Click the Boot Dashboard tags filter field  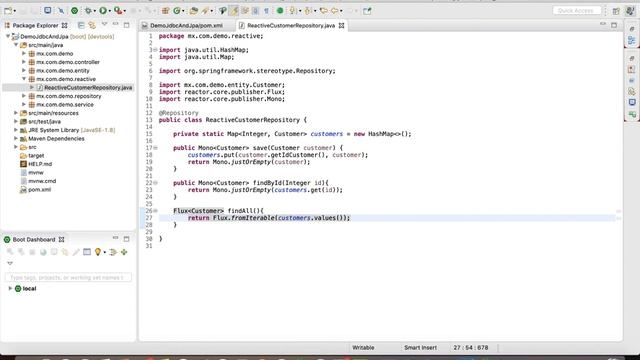68,278
